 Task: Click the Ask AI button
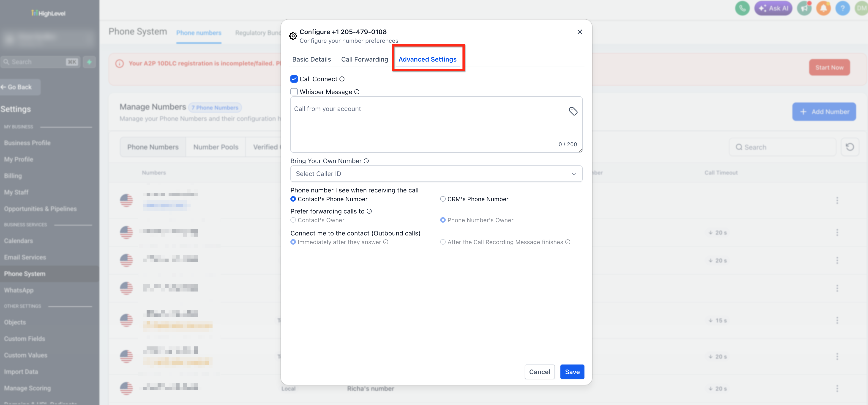point(773,8)
